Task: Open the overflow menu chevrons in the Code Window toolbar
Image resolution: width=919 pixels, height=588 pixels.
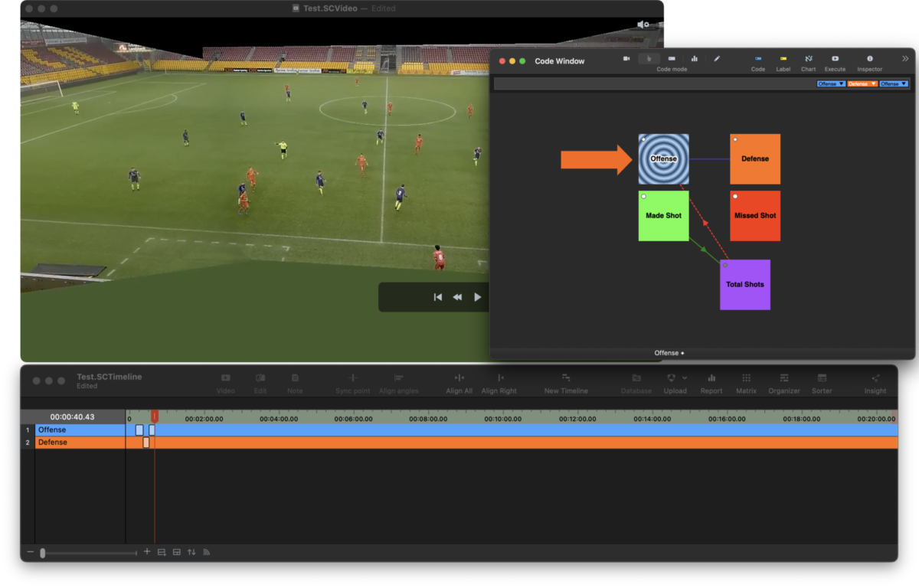Action: 904,58
